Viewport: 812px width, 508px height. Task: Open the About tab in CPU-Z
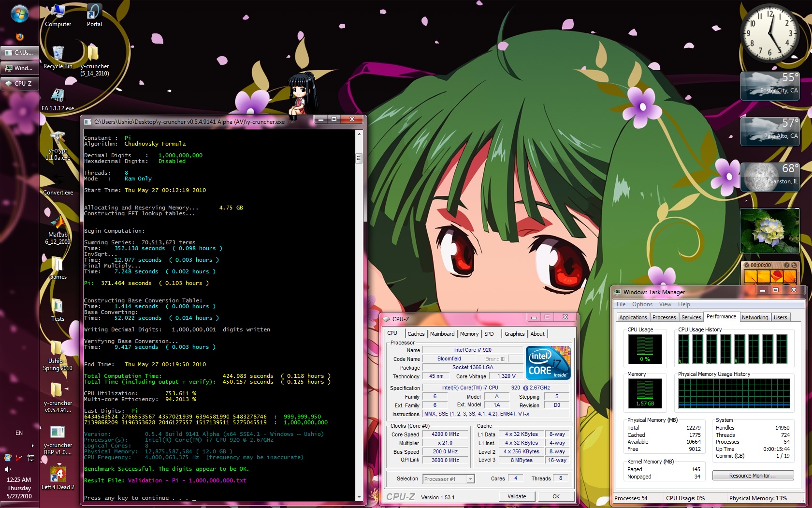[x=537, y=334]
